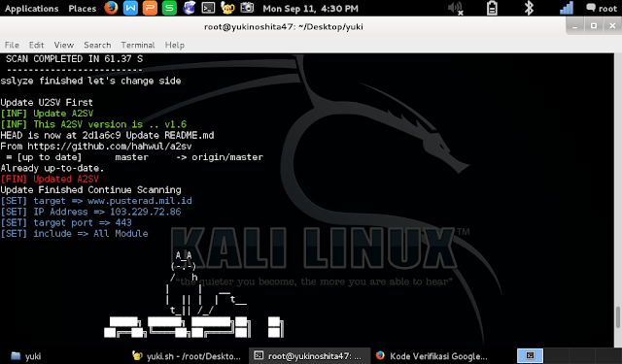Launch the blue globe application icon
Viewport: 622px width, 364px height.
point(189,8)
